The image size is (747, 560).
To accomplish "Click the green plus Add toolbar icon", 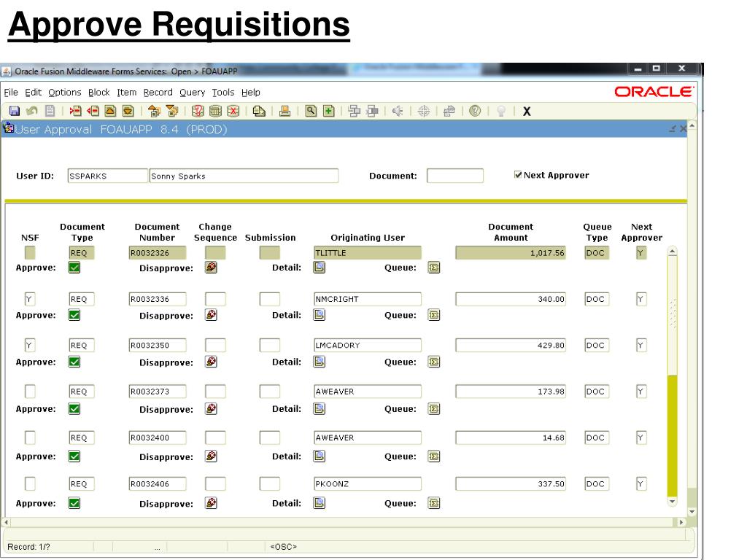I will click(x=329, y=112).
